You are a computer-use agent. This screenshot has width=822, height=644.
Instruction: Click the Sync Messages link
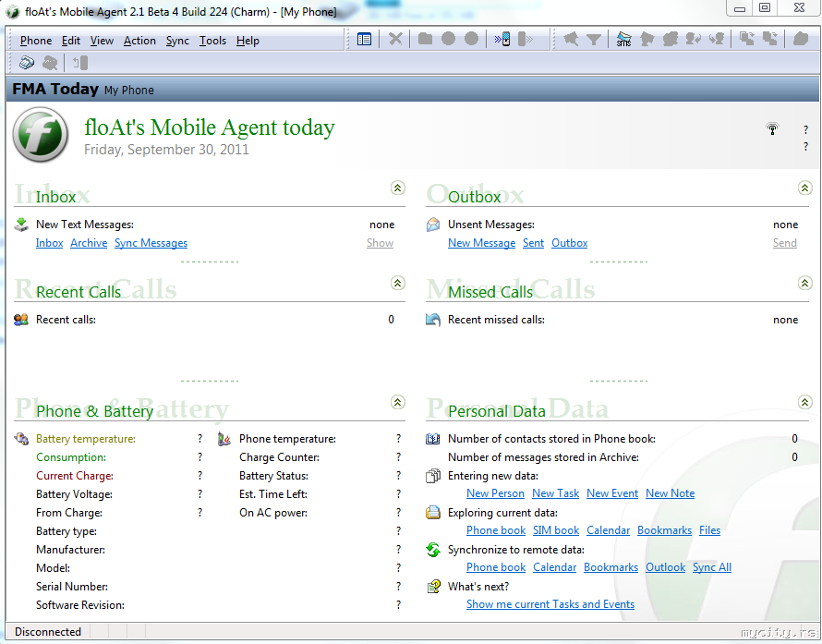click(x=151, y=243)
